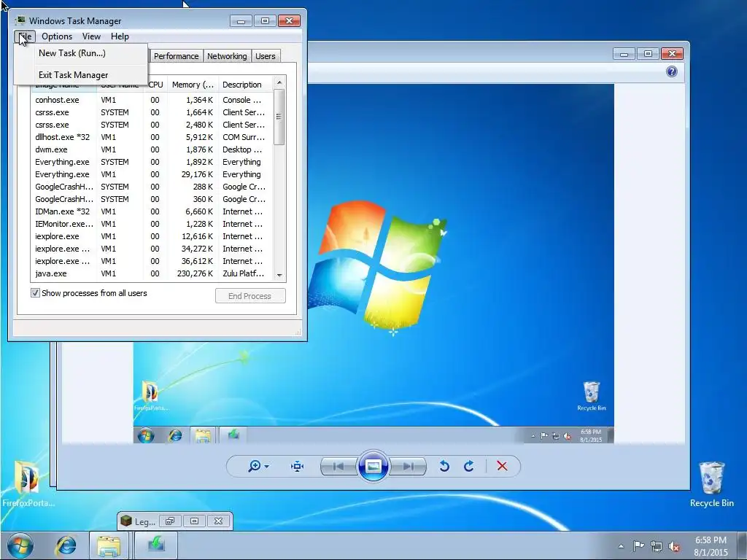Close the minimized Leg... window with its X

click(218, 521)
